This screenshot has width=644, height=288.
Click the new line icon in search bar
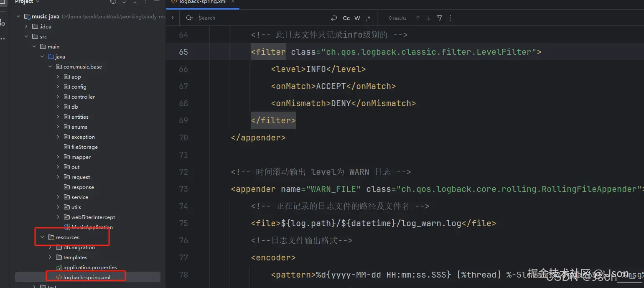(333, 18)
